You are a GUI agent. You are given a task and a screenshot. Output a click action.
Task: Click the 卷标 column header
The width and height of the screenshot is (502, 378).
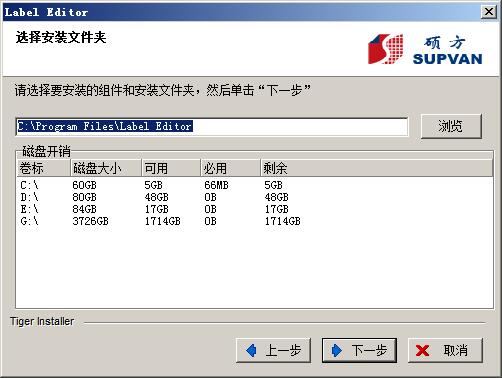click(44, 168)
